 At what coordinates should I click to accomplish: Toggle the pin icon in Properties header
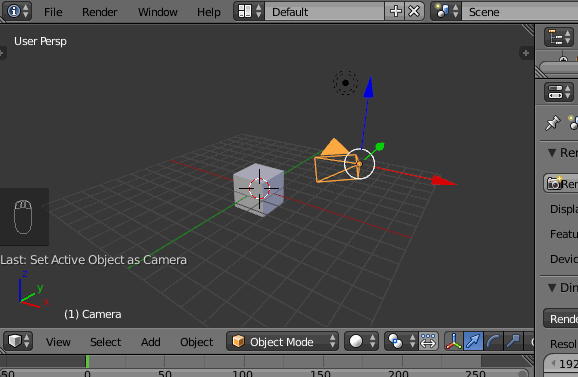553,123
